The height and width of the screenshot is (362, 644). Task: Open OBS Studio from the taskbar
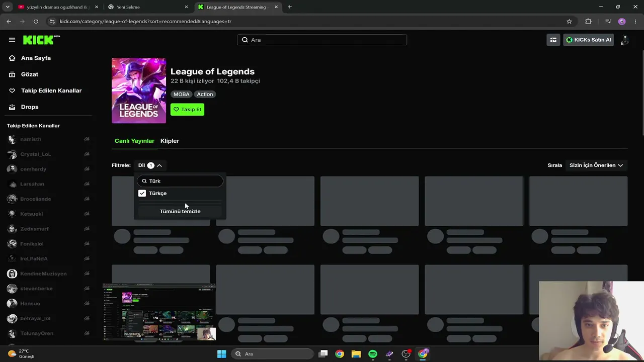[x=406, y=354]
